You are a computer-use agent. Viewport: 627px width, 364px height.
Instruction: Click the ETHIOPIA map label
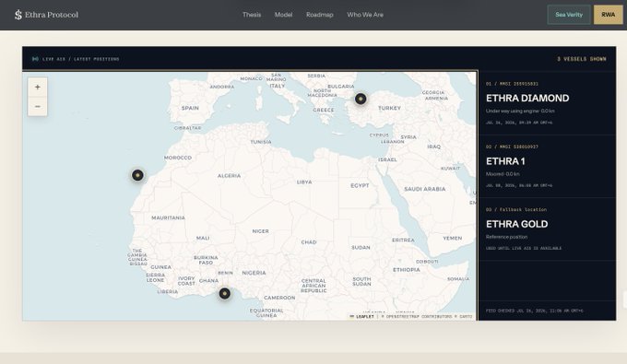407,270
